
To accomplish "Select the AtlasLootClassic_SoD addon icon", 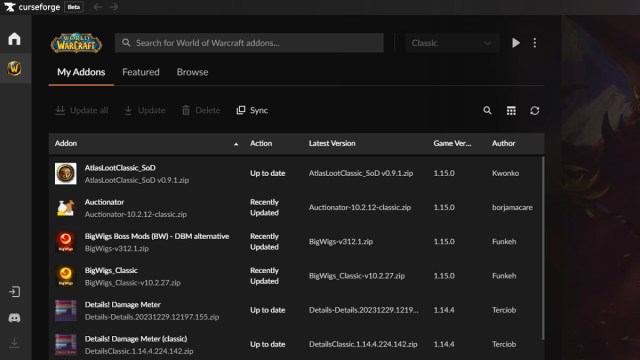I will point(66,173).
